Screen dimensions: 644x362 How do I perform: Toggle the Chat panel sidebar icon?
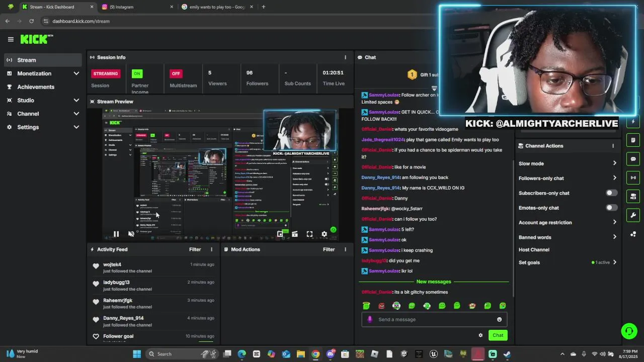pos(633,159)
